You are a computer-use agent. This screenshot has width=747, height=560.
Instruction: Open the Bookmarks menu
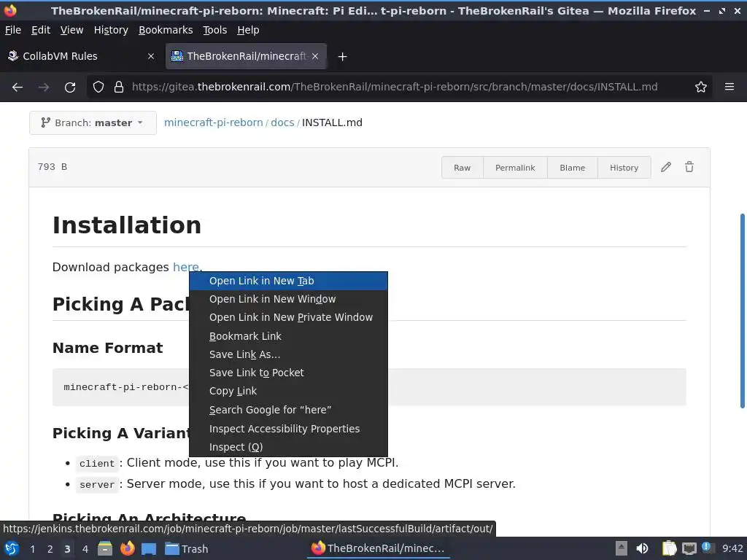click(166, 30)
